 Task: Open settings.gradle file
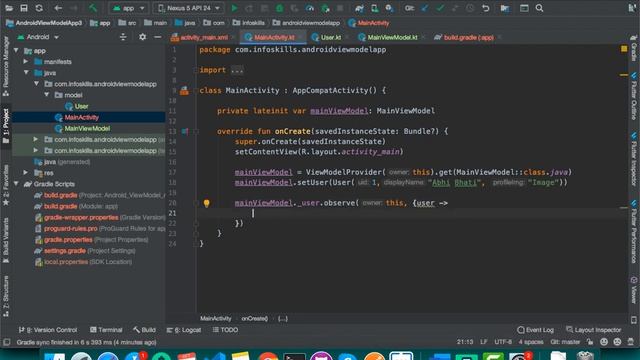tap(65, 251)
